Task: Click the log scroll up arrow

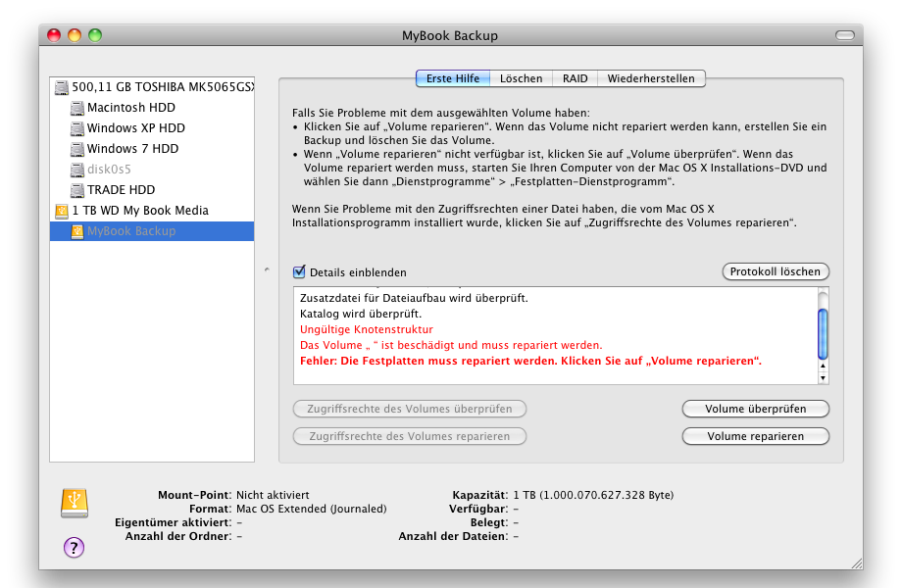Action: (x=823, y=366)
